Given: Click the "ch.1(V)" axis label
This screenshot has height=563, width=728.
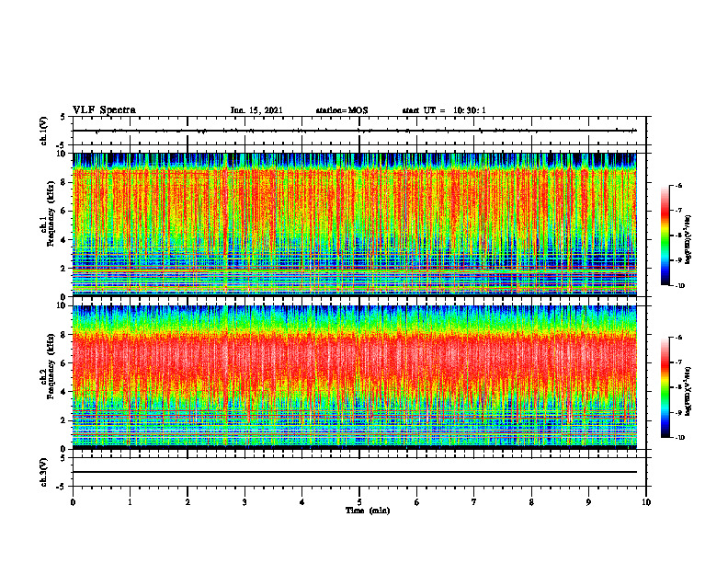Looking at the screenshot, I should point(44,131).
